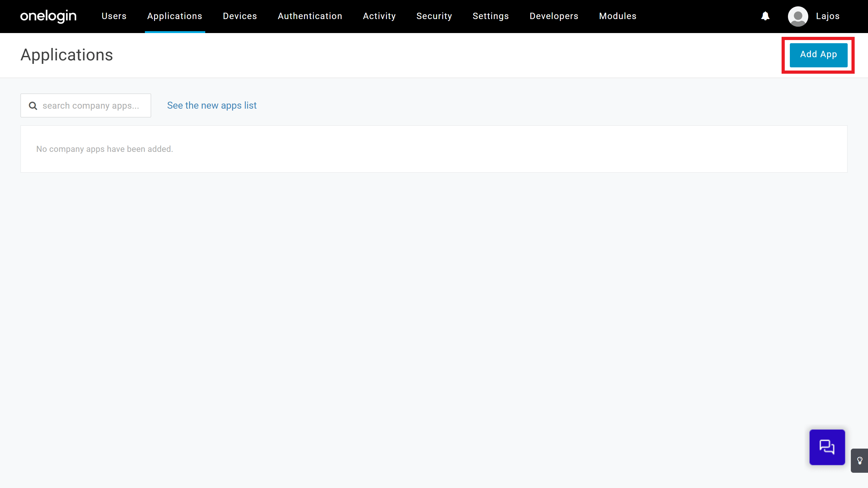Click the lightbulb icon in the corner
Screen dimensions: 868x488
[x=861, y=461]
